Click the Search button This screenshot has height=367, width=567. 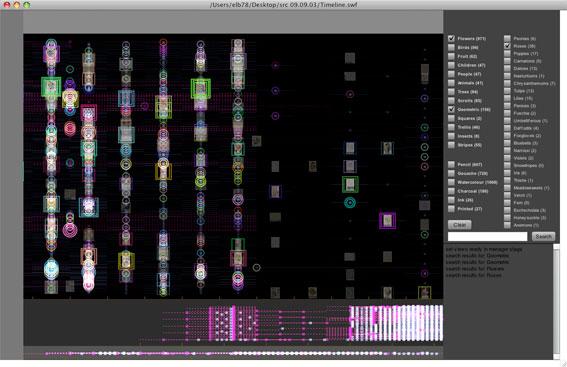[x=543, y=236]
